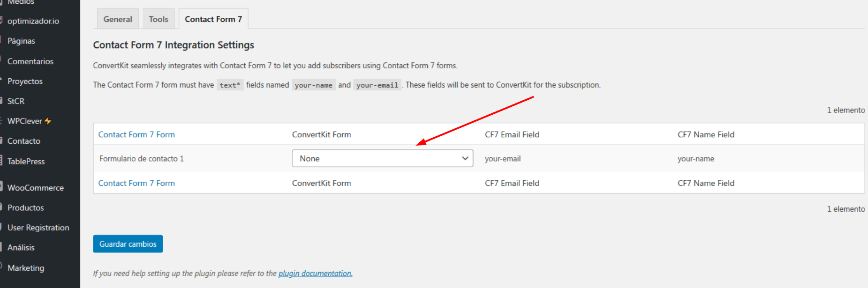The height and width of the screenshot is (288, 868).
Task: Navigate to Comentarios in the sidebar
Action: [x=30, y=61]
